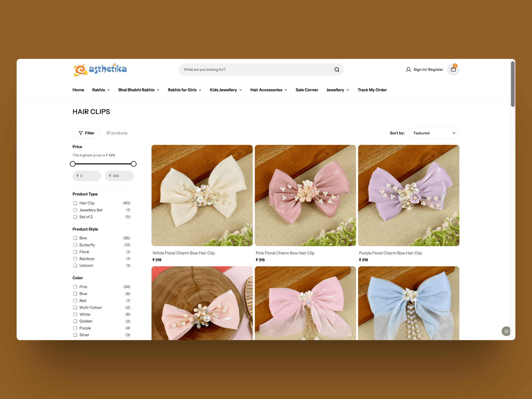Image resolution: width=532 pixels, height=399 pixels.
Task: Click the maximum price slider handle
Action: click(134, 164)
